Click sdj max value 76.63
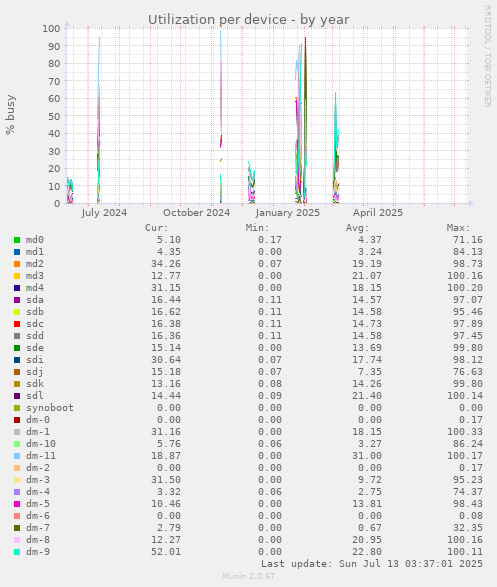Screen dimensions: 497x587 (x=468, y=372)
